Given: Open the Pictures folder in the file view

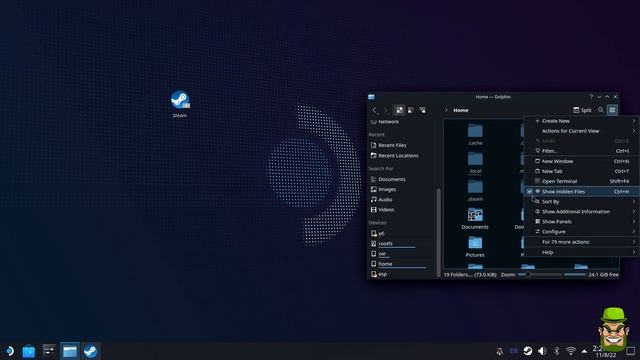Looking at the screenshot, I should click(x=475, y=247).
